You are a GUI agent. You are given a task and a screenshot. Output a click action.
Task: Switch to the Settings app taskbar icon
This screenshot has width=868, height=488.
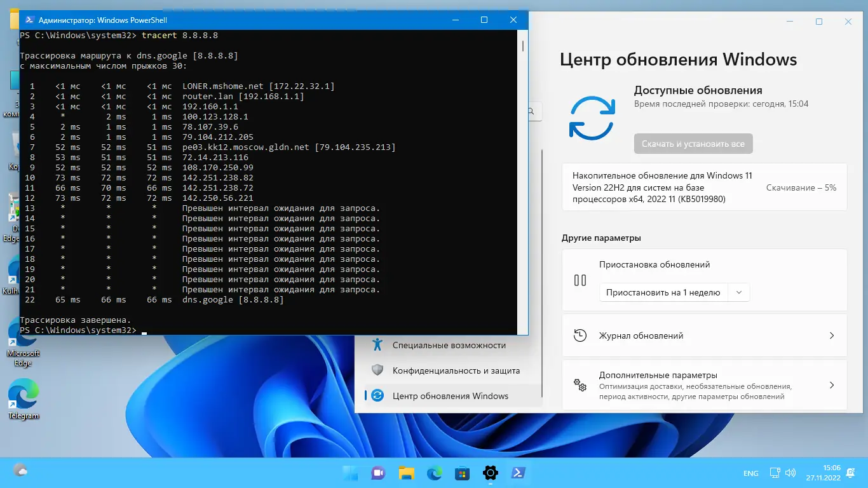490,473
